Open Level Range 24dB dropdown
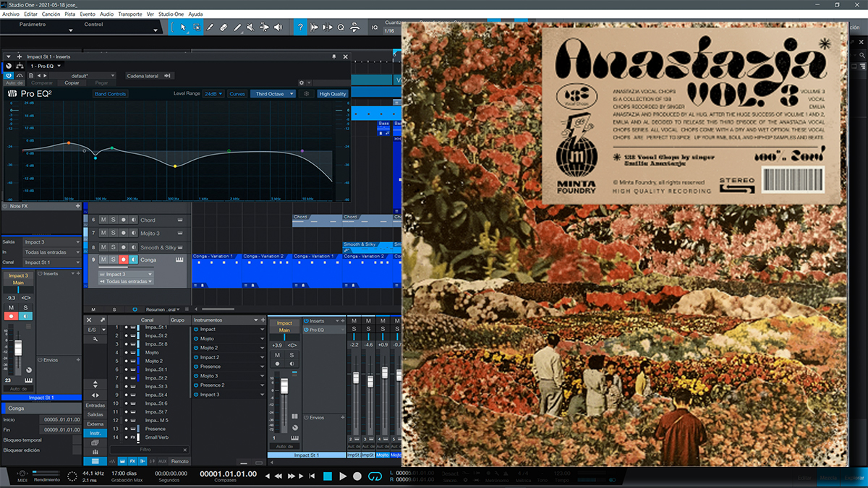868x488 pixels. point(213,94)
